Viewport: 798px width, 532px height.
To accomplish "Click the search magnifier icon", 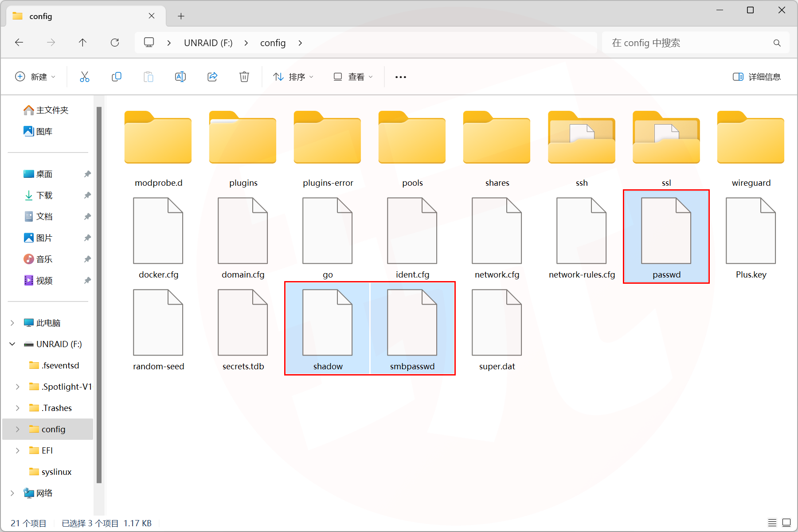I will 777,43.
